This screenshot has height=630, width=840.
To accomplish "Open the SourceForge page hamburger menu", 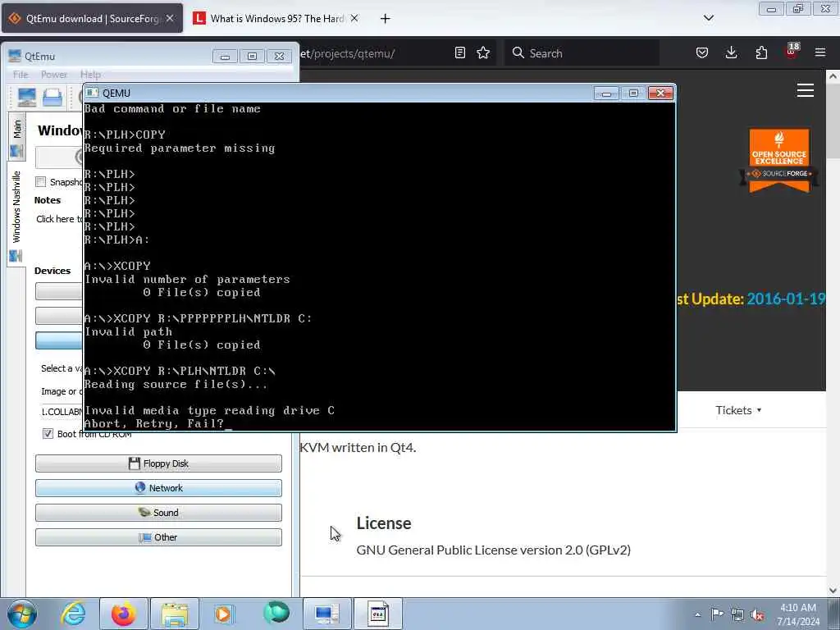I will click(x=806, y=90).
